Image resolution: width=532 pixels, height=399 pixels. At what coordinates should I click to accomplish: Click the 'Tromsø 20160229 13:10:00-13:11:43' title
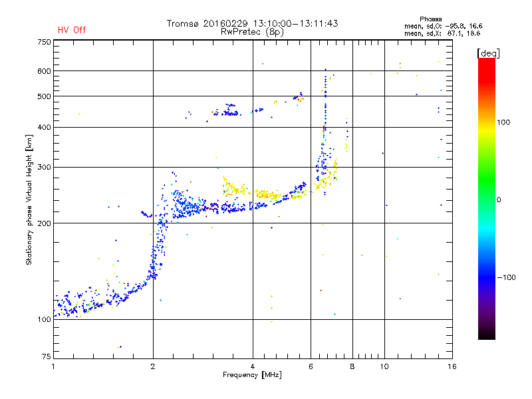point(252,23)
